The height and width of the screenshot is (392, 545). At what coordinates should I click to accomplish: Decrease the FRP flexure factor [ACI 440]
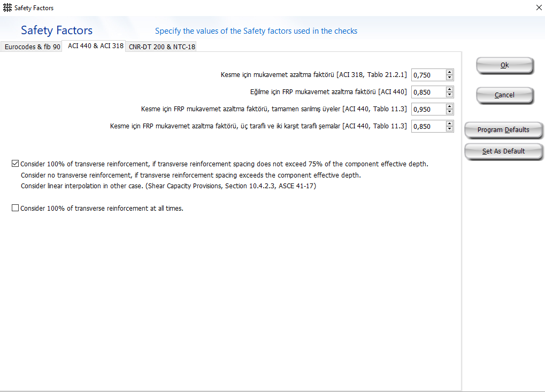tap(449, 95)
